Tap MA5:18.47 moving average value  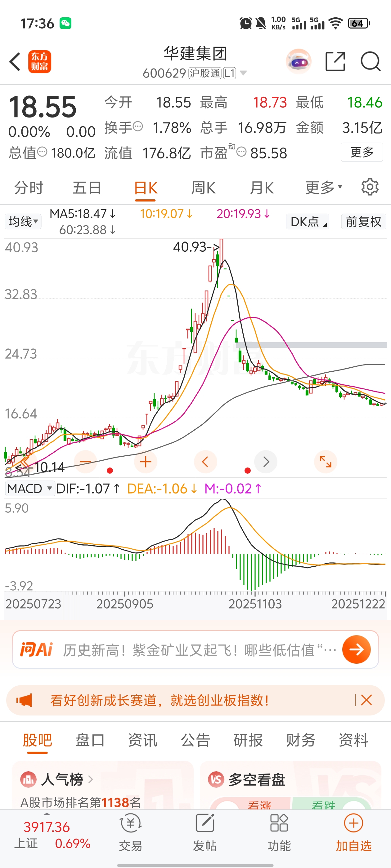tap(83, 214)
